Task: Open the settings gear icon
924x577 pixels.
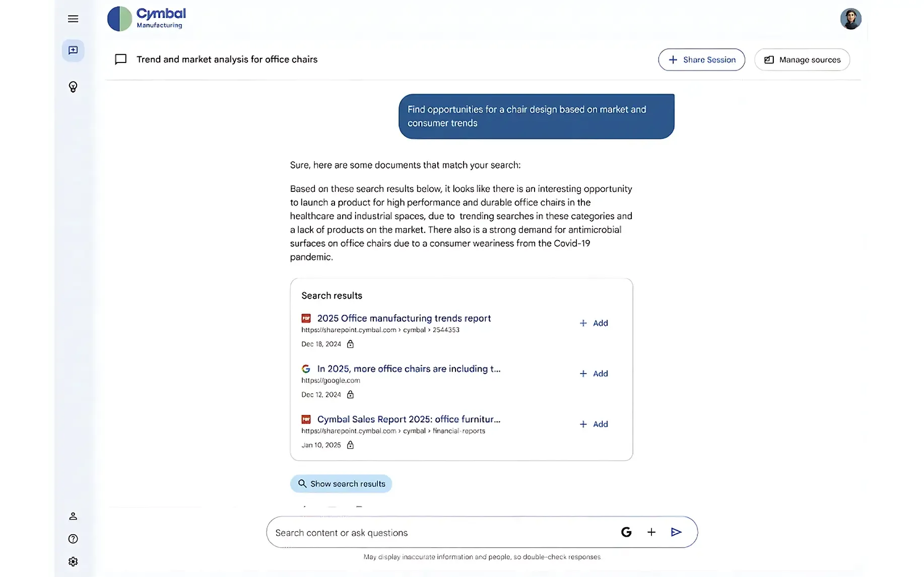Action: [x=73, y=561]
